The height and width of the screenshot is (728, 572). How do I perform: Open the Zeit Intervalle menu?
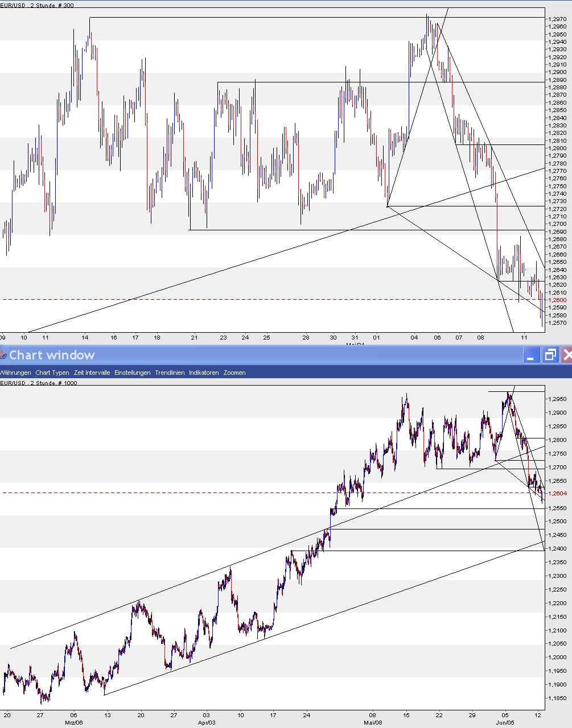(x=91, y=373)
